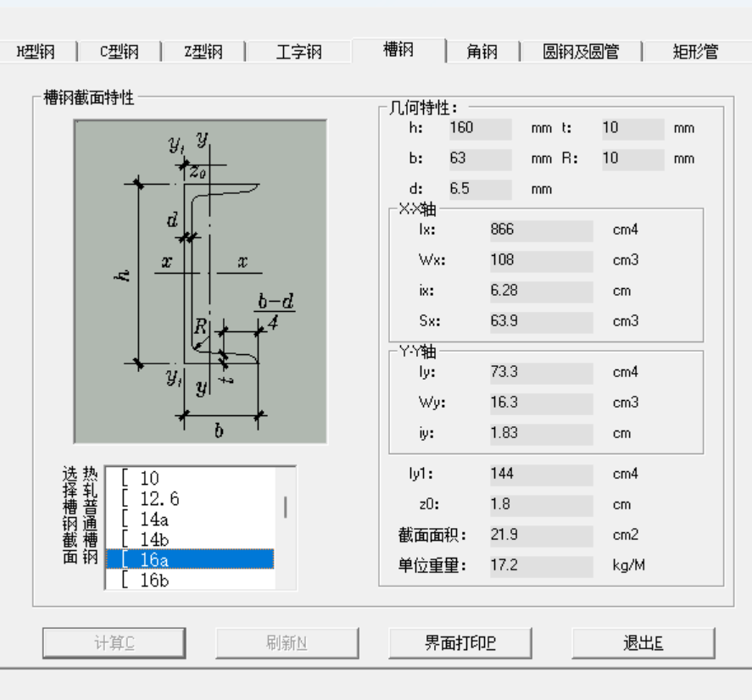752x700 pixels.
Task: Click the 槽钢 tab
Action: click(398, 50)
